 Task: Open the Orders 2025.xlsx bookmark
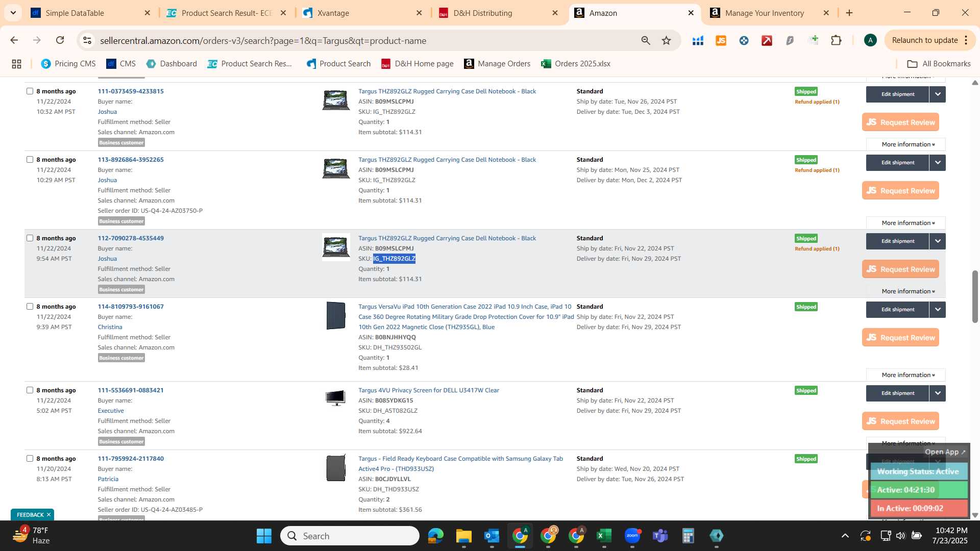coord(576,64)
